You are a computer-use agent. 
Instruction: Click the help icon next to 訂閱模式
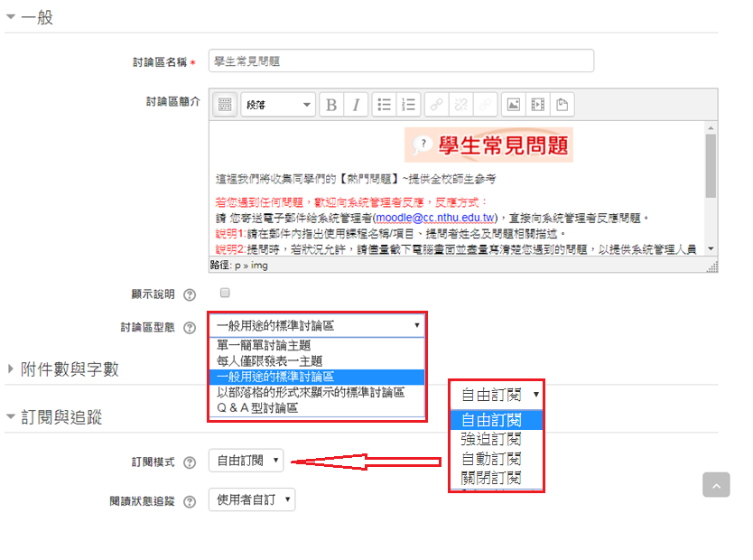(x=189, y=461)
